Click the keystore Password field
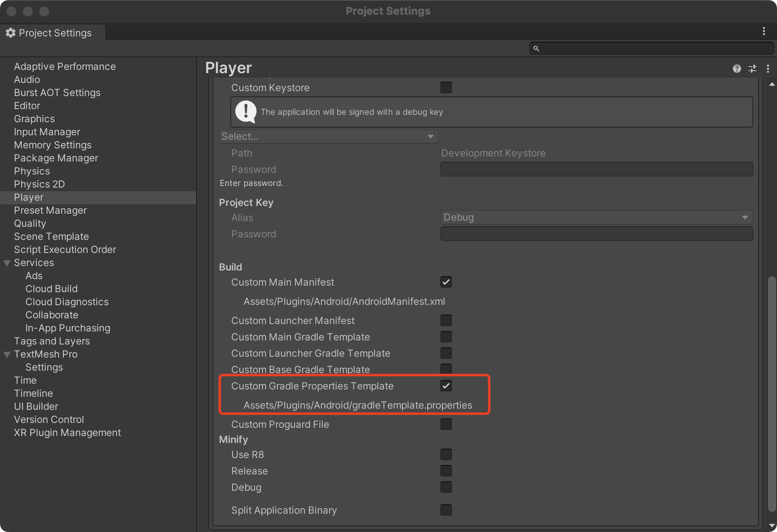 [596, 169]
